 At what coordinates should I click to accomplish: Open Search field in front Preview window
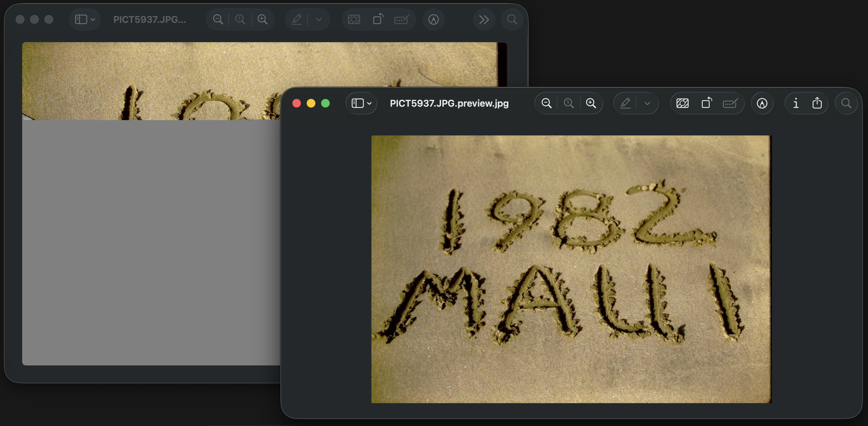[x=846, y=103]
